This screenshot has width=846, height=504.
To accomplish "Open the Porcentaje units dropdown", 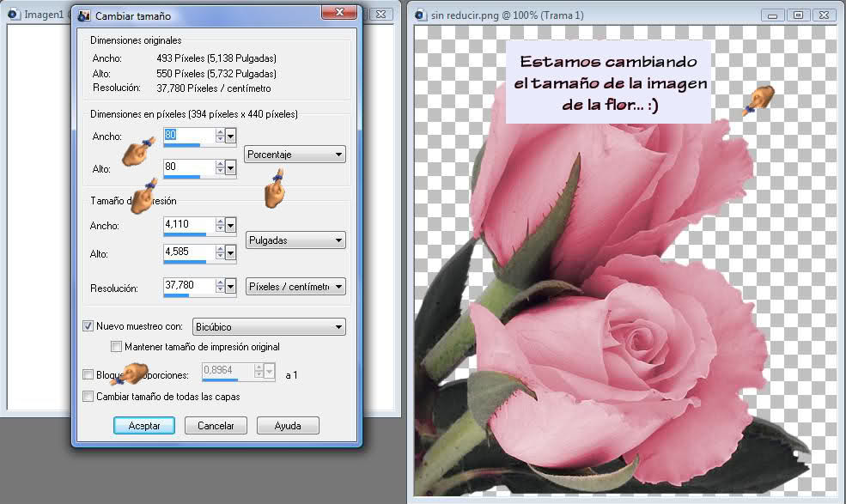I will pos(295,155).
